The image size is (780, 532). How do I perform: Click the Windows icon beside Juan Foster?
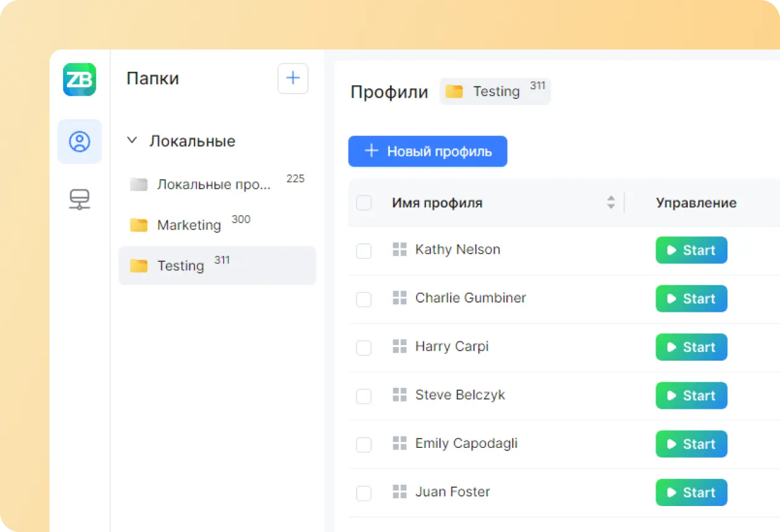pos(400,492)
